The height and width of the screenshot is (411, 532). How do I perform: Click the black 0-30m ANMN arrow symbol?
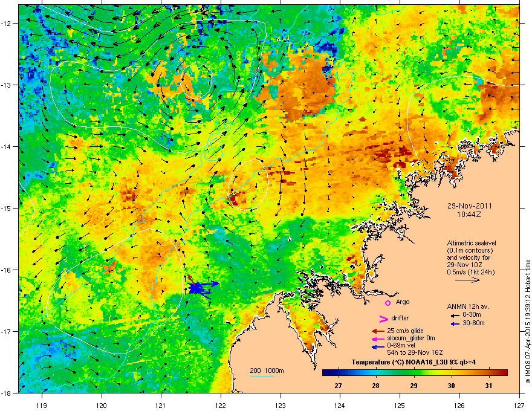tap(455, 316)
